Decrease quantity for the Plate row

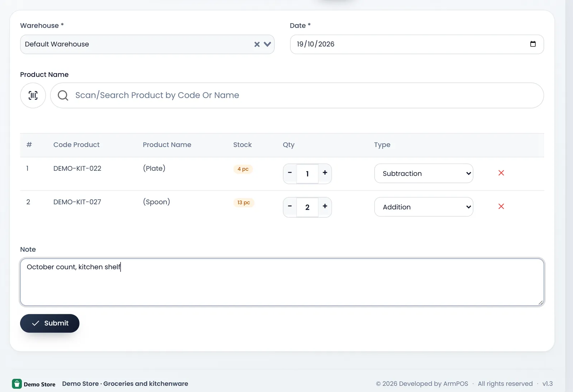290,174
